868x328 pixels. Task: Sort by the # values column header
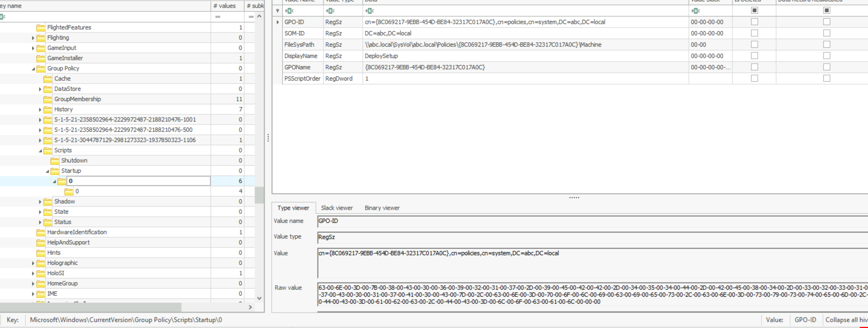pos(227,6)
